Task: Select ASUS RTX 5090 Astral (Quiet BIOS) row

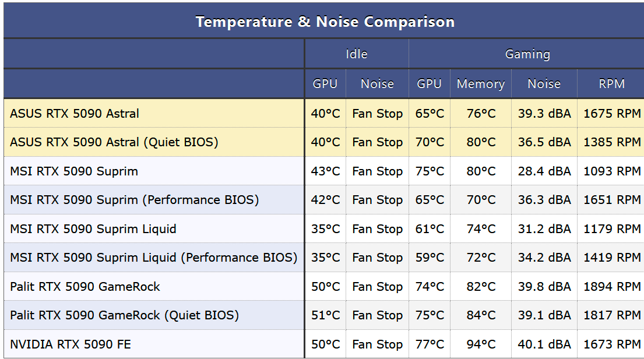Action: pyautogui.click(x=114, y=142)
